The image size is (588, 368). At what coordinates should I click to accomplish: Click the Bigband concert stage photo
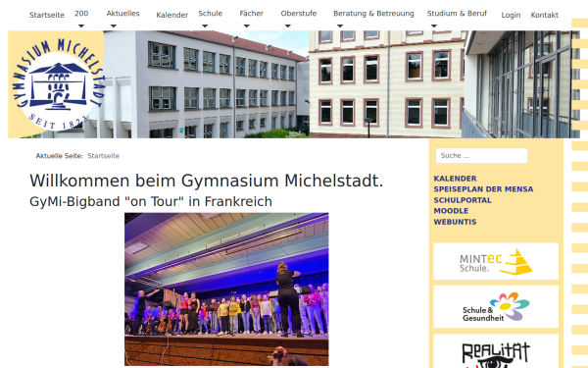[x=226, y=289]
